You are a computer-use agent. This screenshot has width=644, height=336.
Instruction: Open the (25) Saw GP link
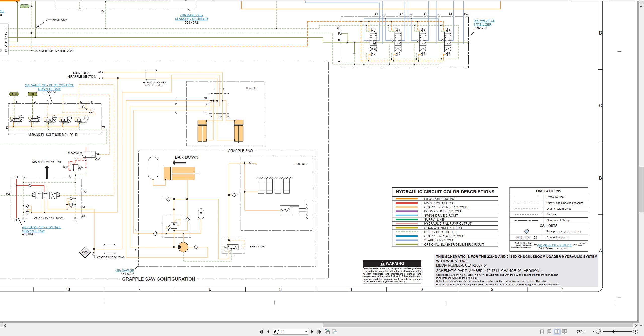pos(125,270)
